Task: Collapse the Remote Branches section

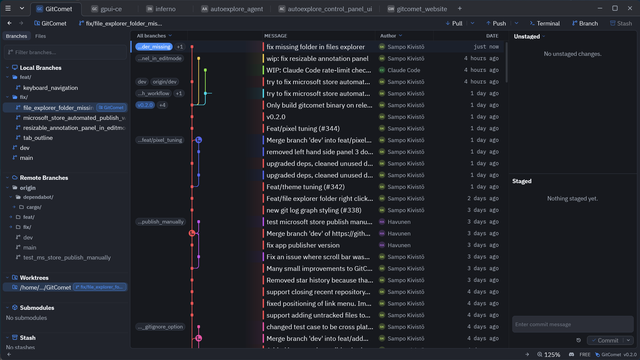Action: 7,178
